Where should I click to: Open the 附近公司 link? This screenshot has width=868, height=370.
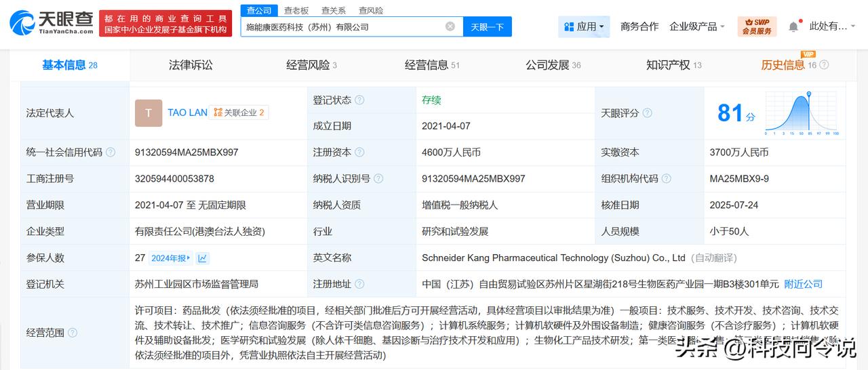(x=804, y=284)
